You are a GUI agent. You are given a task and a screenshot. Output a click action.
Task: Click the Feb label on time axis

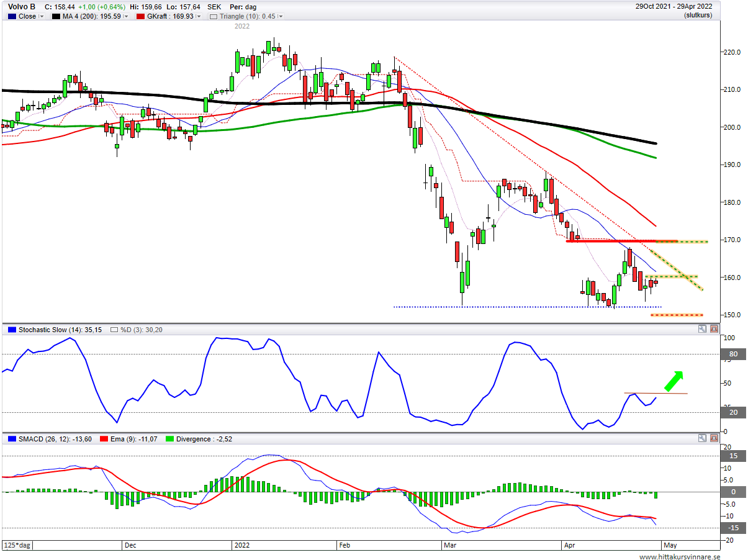[x=344, y=545]
